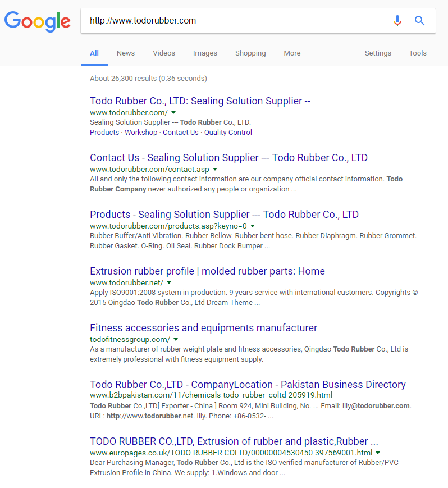448x488 pixels.
Task: Open the Quality Control sitelink
Action: 228,133
